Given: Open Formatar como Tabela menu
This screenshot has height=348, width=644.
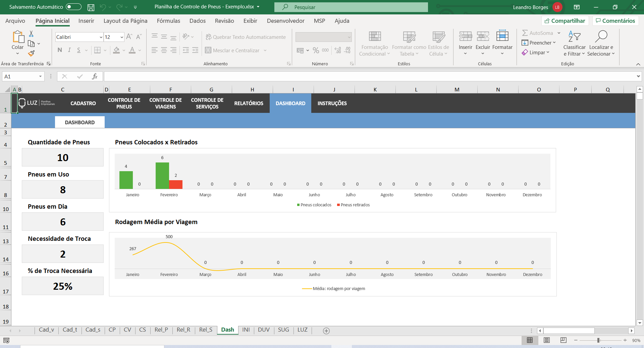Looking at the screenshot, I should 409,44.
